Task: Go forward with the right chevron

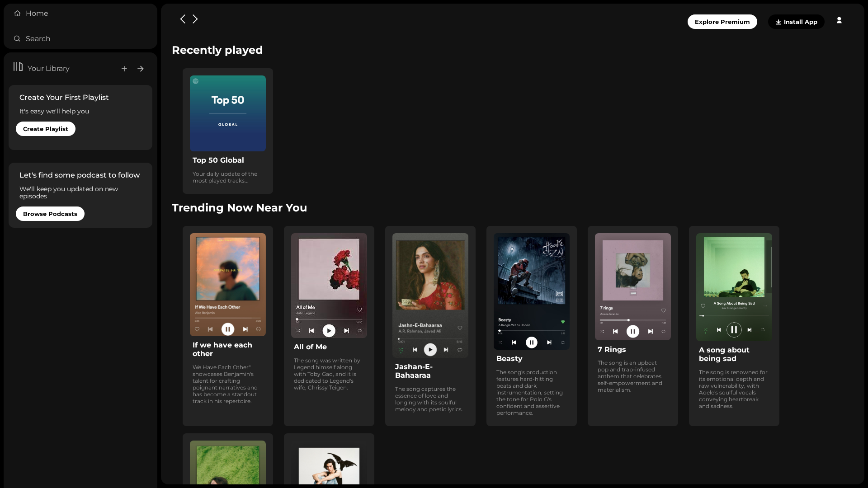Action: click(195, 19)
